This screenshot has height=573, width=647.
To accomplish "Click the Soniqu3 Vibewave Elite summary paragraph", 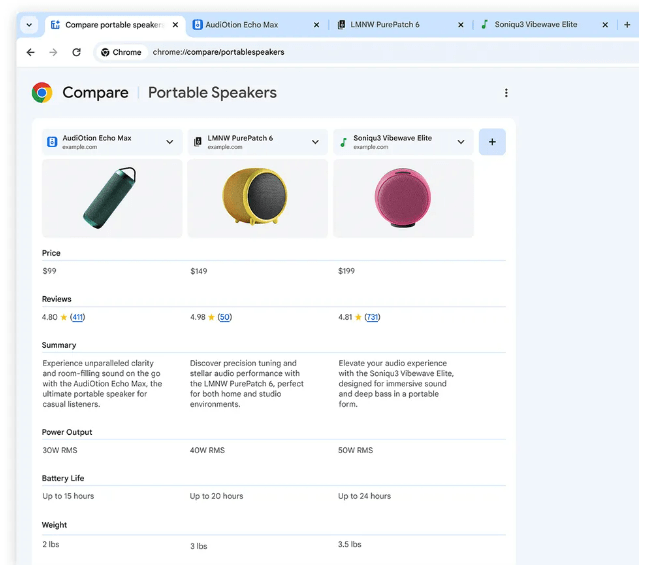I will [x=396, y=384].
